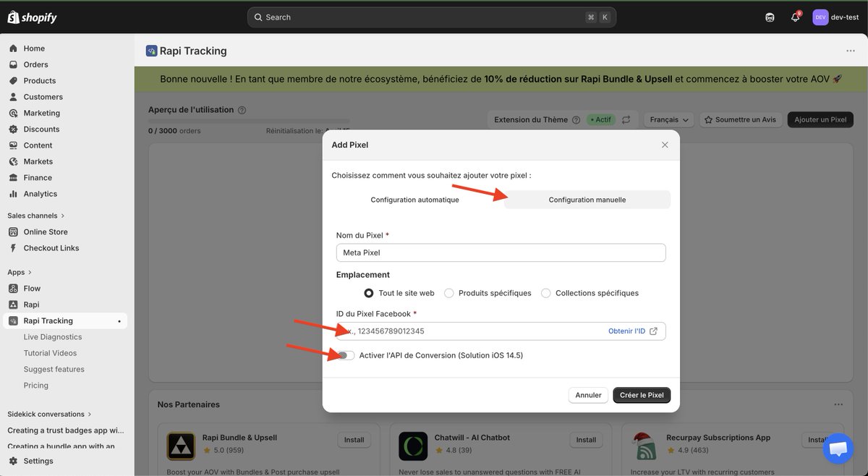Viewport: 868px width, 476px height.
Task: Open the Français language dropdown
Action: click(669, 119)
